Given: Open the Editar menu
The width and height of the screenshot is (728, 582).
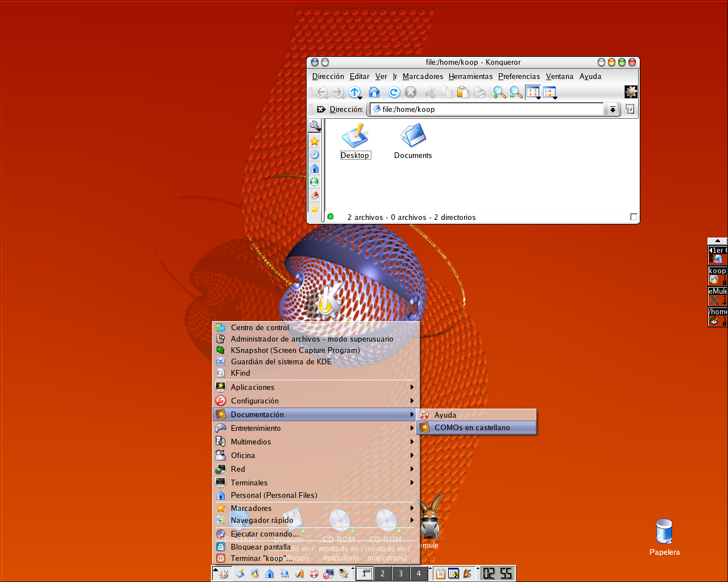Looking at the screenshot, I should 359,76.
